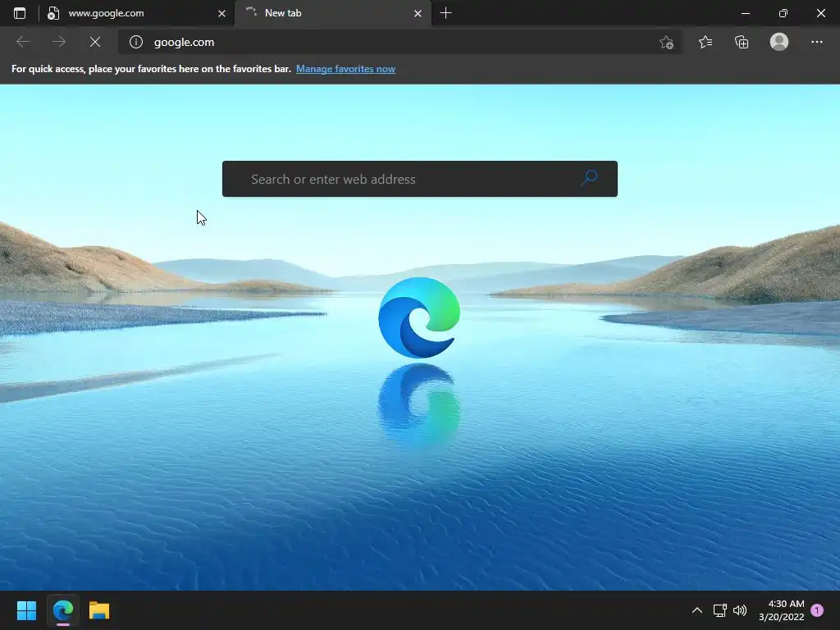The image size is (840, 630).
Task: Add this page to favorites
Action: click(x=666, y=43)
